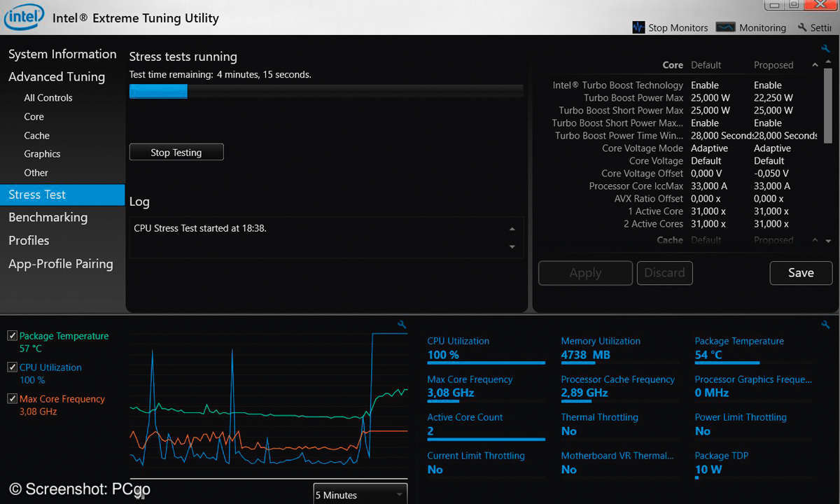
Task: Click the Log box scroll down arrow
Action: (x=512, y=247)
